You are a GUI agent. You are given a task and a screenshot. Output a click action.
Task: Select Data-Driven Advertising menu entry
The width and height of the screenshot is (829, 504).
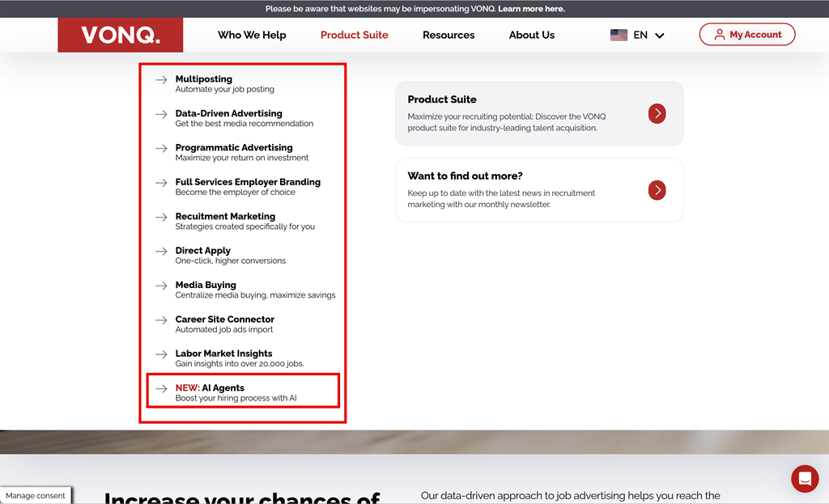(229, 113)
